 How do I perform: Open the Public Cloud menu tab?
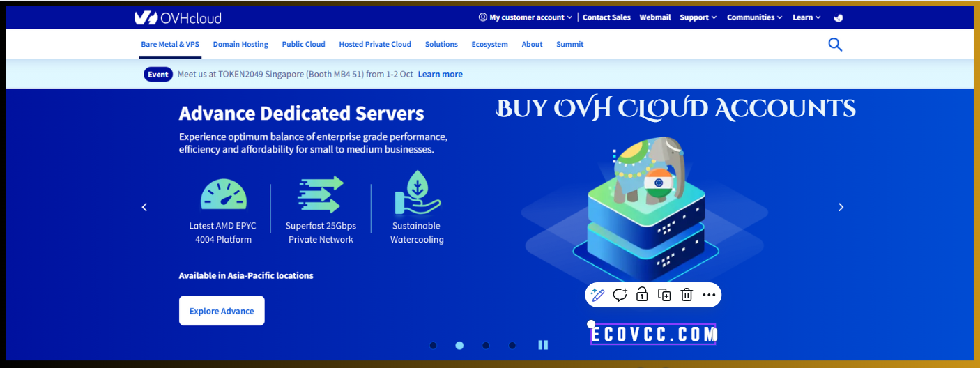[303, 44]
